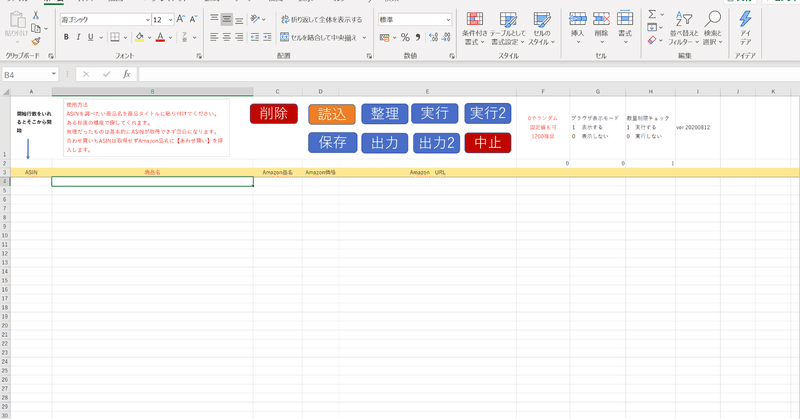Decrease font size with smaller A icon

pyautogui.click(x=193, y=19)
